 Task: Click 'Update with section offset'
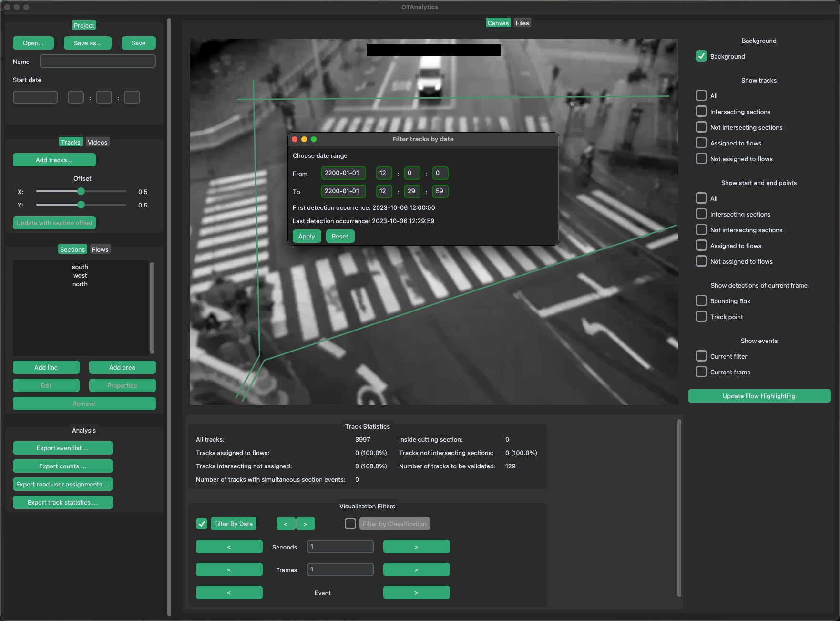pos(54,222)
